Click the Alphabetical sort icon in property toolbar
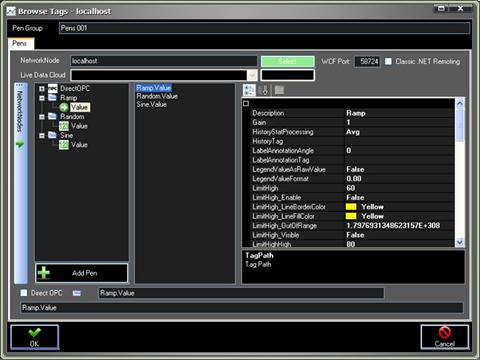480x360 pixels. [263, 90]
